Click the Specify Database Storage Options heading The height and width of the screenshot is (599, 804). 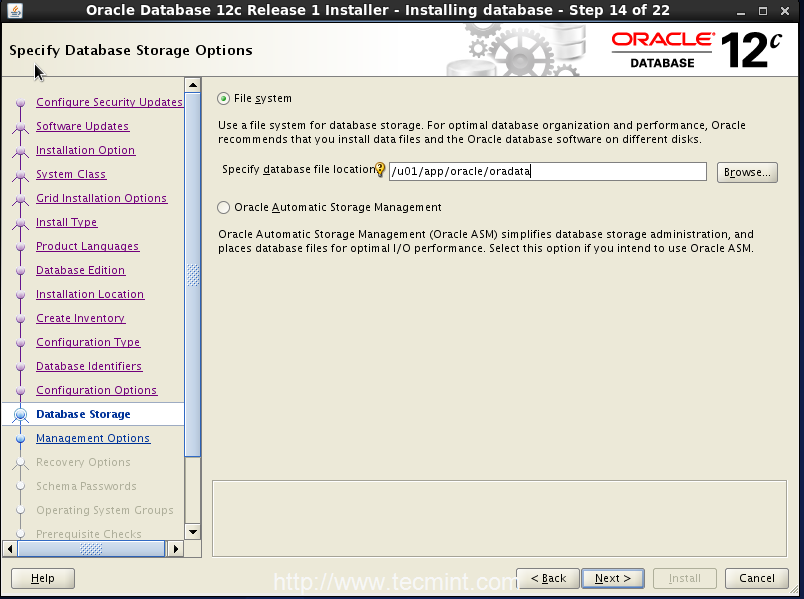131,50
